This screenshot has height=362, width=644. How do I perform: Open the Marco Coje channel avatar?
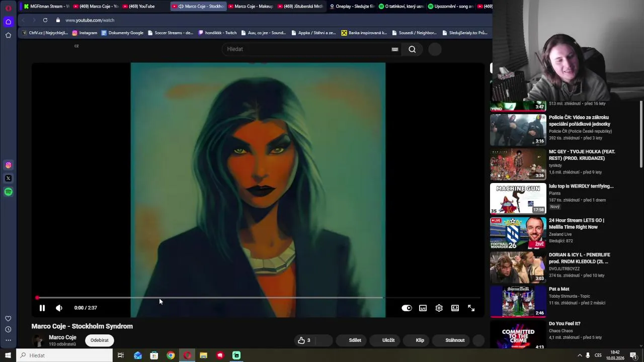[38, 340]
